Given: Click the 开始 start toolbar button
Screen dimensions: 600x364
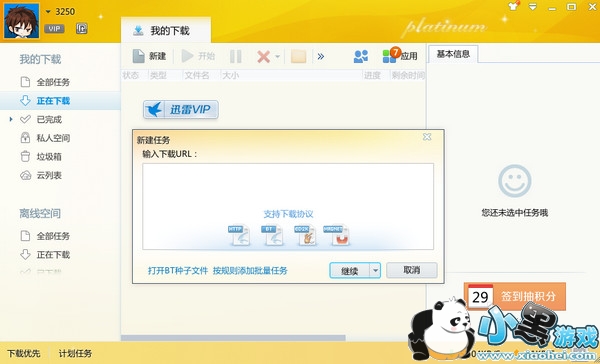Looking at the screenshot, I should [x=198, y=56].
